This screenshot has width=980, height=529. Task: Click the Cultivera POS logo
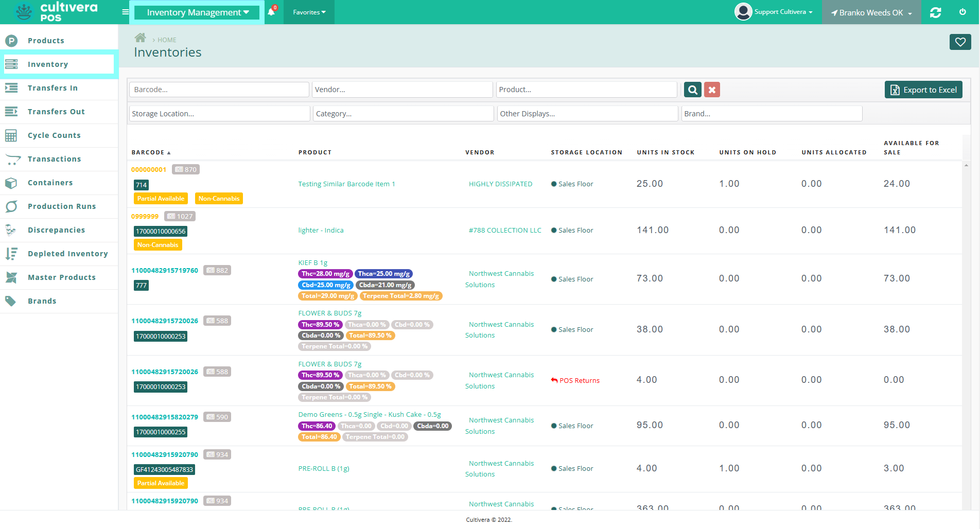tap(56, 12)
